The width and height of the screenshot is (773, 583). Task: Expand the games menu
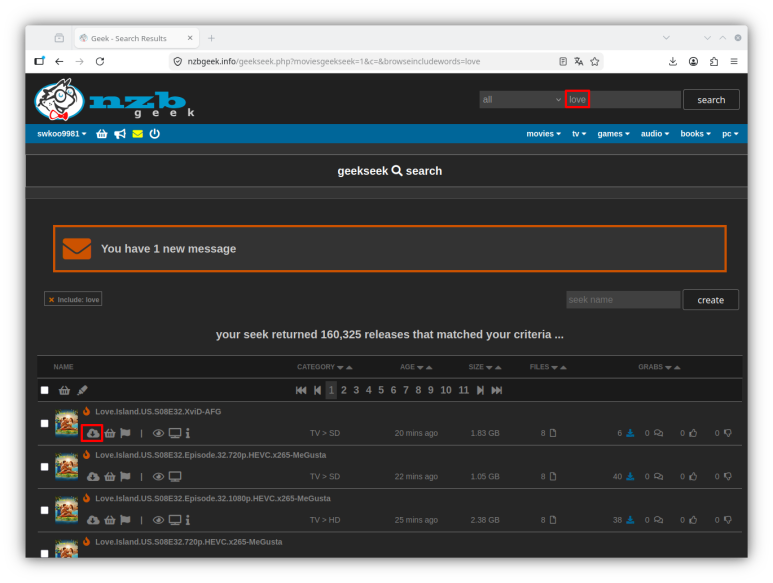point(613,134)
